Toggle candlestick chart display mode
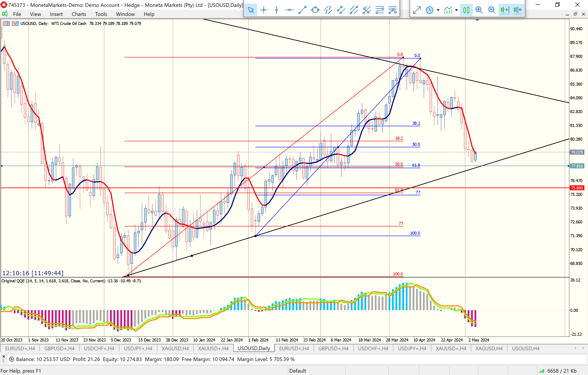 click(466, 10)
